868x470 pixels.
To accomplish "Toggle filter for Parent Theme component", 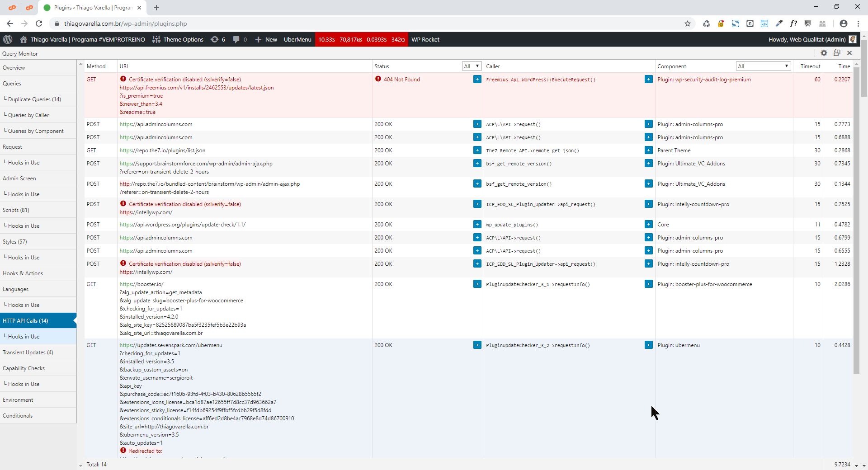I will pyautogui.click(x=648, y=150).
